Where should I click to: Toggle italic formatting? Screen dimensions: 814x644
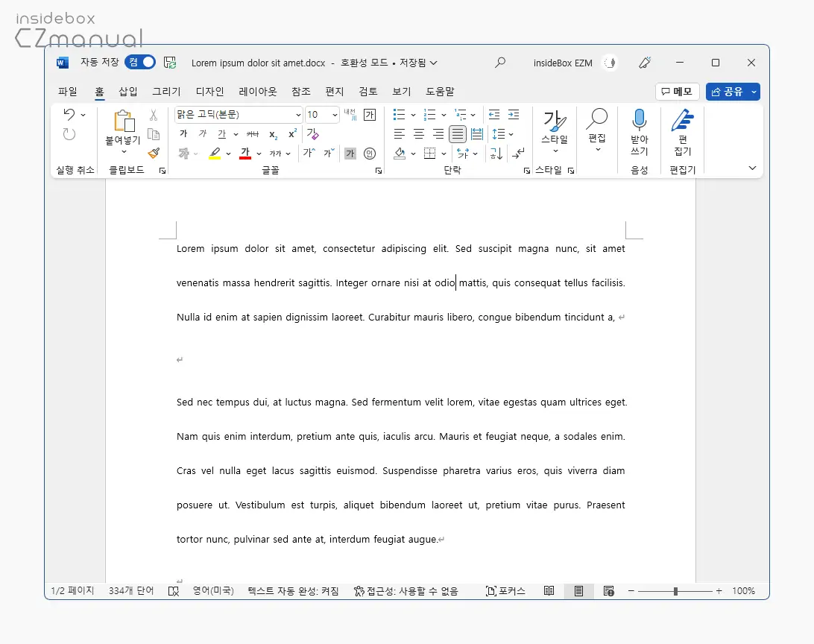click(x=203, y=134)
